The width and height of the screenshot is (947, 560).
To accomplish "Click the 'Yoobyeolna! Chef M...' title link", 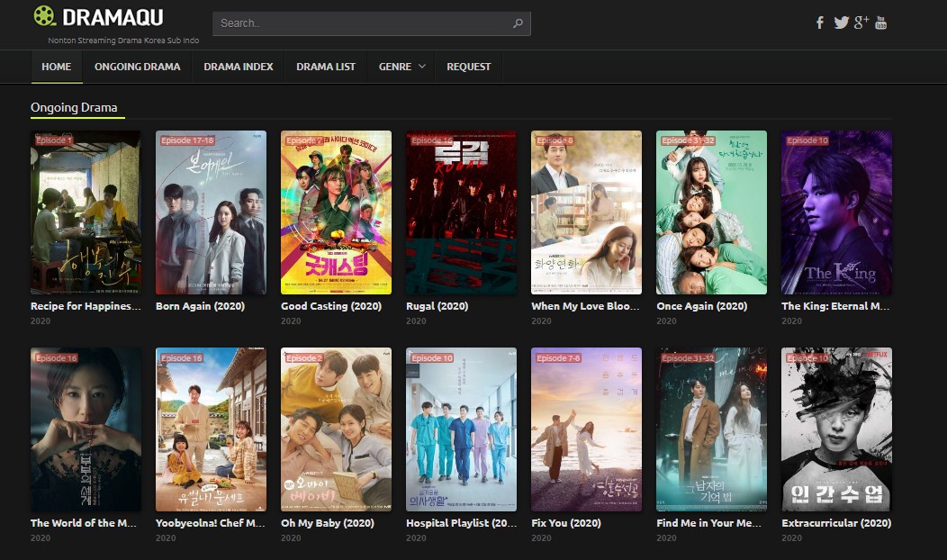I will click(210, 523).
